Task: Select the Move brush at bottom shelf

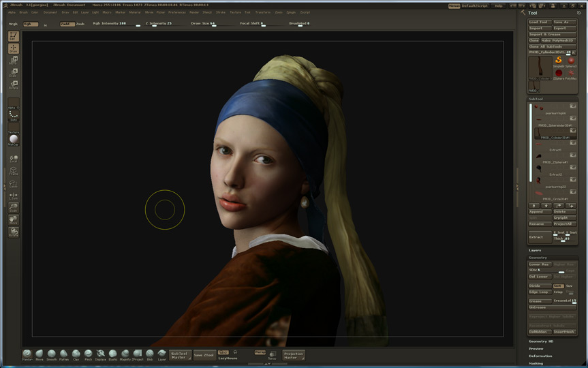Action: tap(40, 354)
